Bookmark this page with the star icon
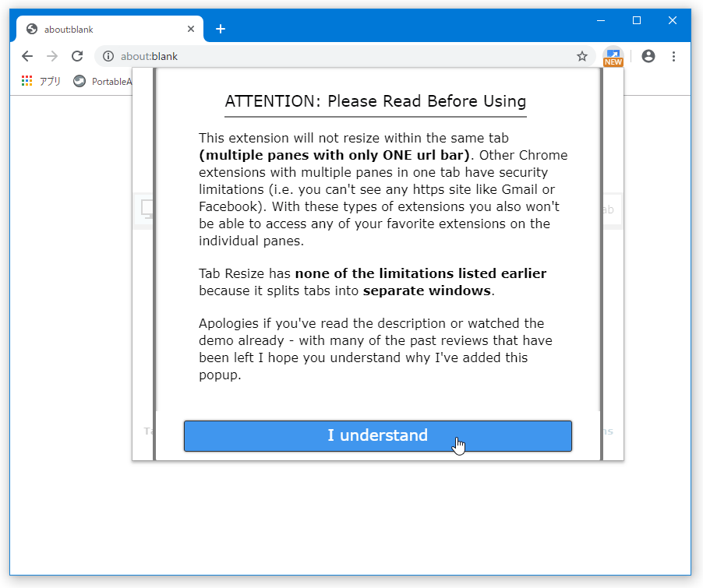Screen dimensions: 703x588 [582, 57]
